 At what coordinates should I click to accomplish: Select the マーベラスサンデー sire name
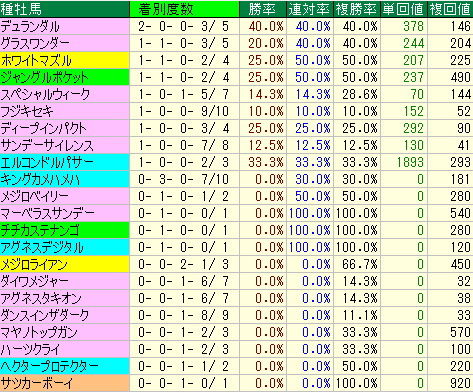[47, 213]
